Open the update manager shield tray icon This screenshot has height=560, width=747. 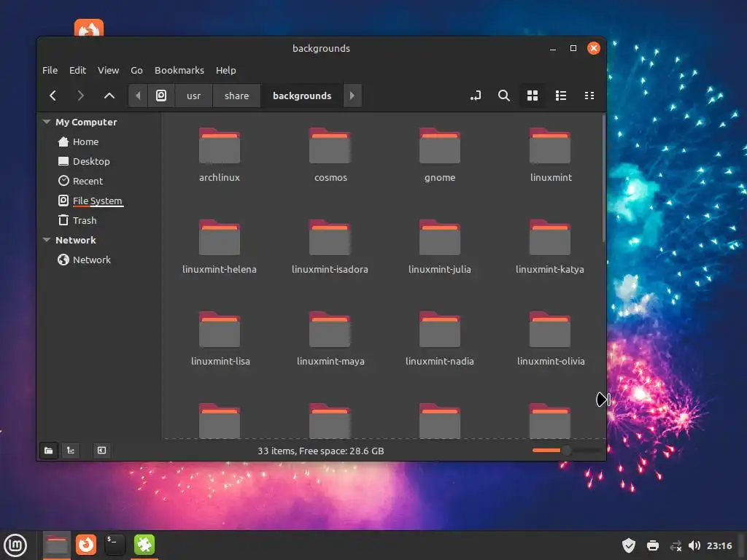click(x=629, y=545)
